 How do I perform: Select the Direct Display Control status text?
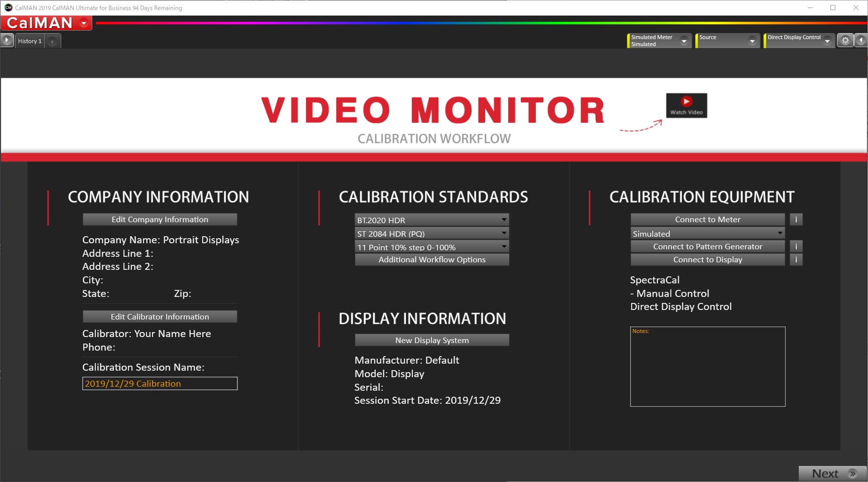681,306
